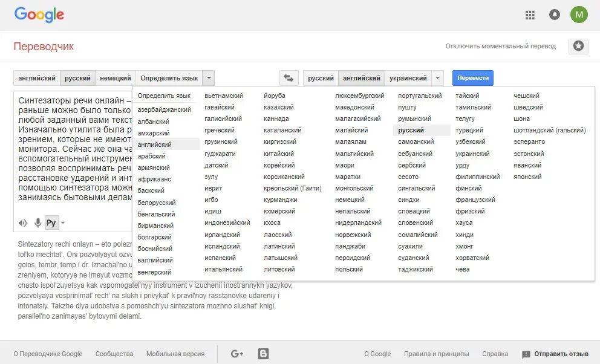The image size is (600, 364).
Task: Open the Blogger footer icon
Action: click(x=263, y=354)
